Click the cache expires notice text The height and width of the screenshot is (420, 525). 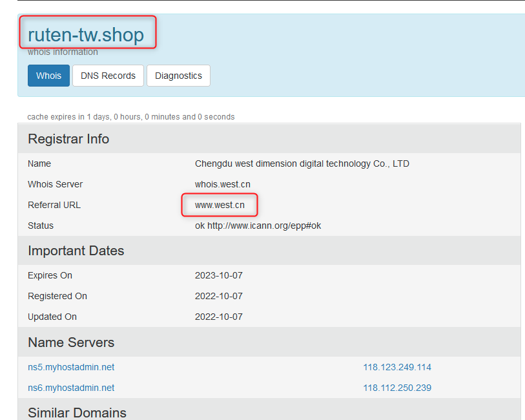(131, 117)
